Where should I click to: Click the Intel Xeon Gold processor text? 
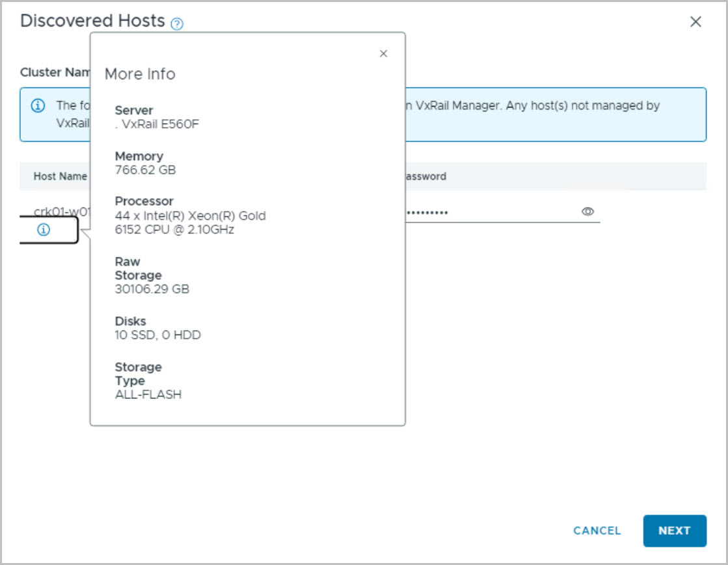[190, 223]
